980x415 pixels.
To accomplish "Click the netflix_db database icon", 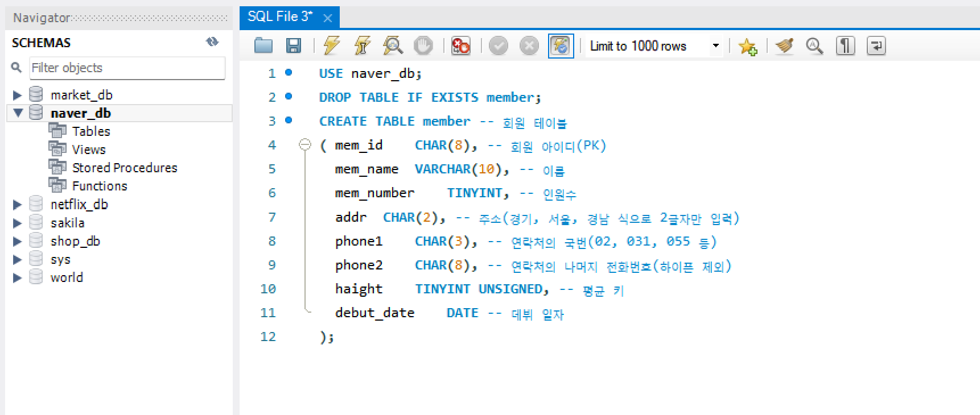I will pyautogui.click(x=36, y=204).
